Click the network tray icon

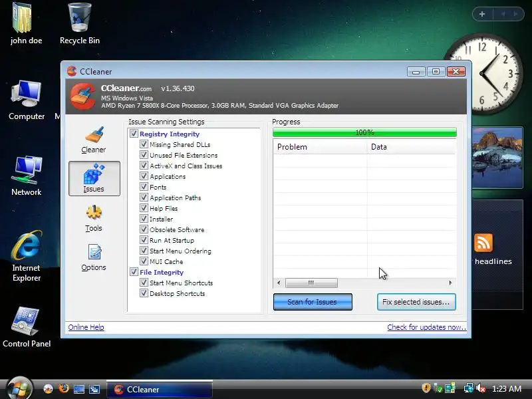tap(469, 388)
